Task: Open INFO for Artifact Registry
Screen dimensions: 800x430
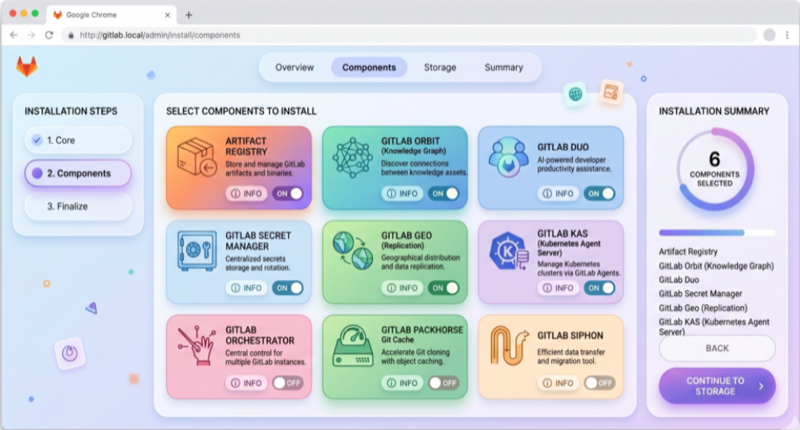Action: 246,194
